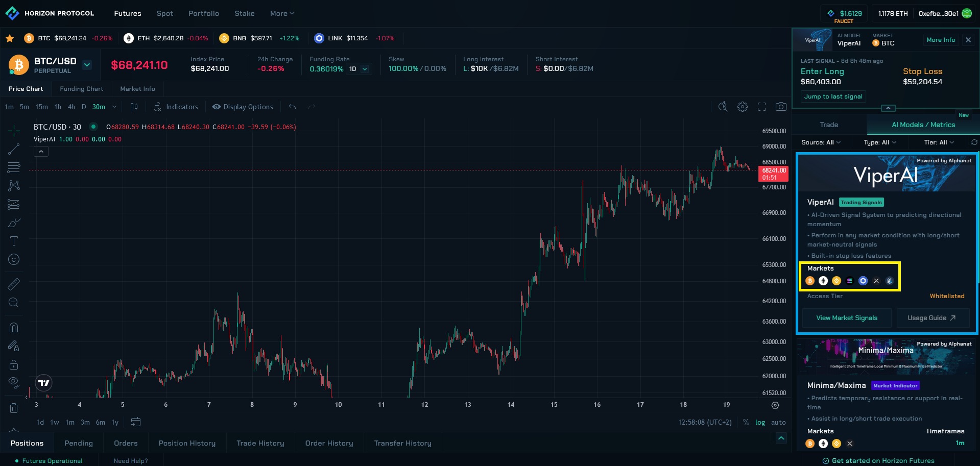Open chart settings gear icon

(x=743, y=107)
